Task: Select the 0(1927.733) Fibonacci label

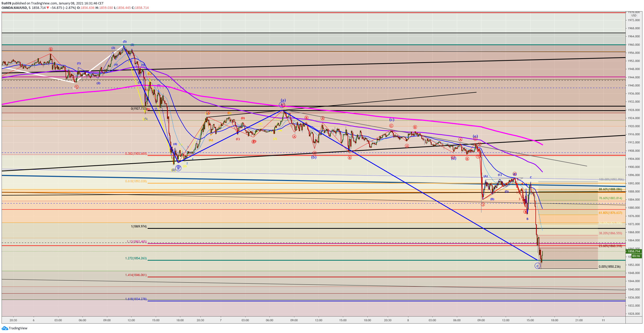Action: pyautogui.click(x=139, y=109)
